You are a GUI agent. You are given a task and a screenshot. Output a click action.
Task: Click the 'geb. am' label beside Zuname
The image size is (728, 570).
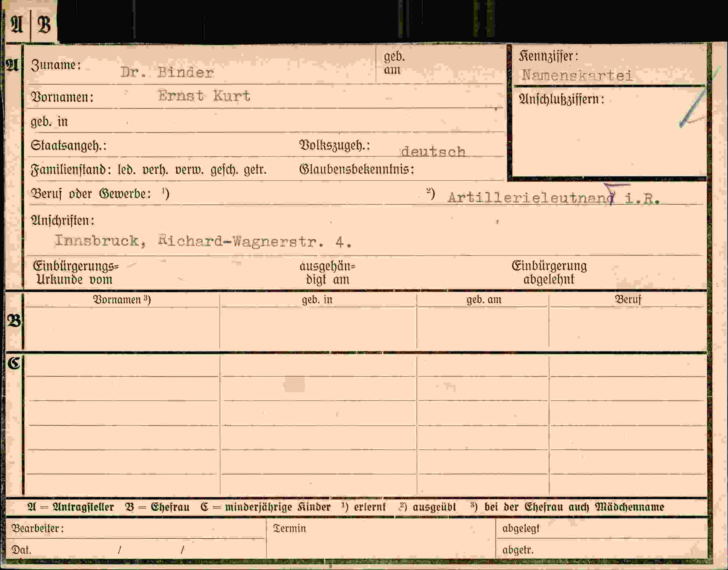coord(394,63)
